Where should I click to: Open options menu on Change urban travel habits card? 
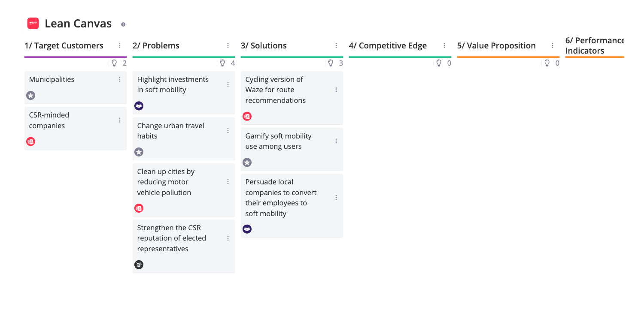pyautogui.click(x=228, y=131)
